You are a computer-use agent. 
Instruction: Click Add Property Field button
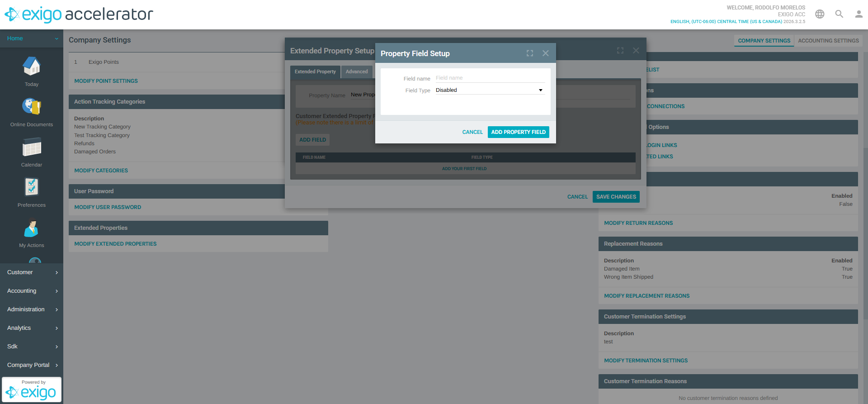(x=519, y=132)
